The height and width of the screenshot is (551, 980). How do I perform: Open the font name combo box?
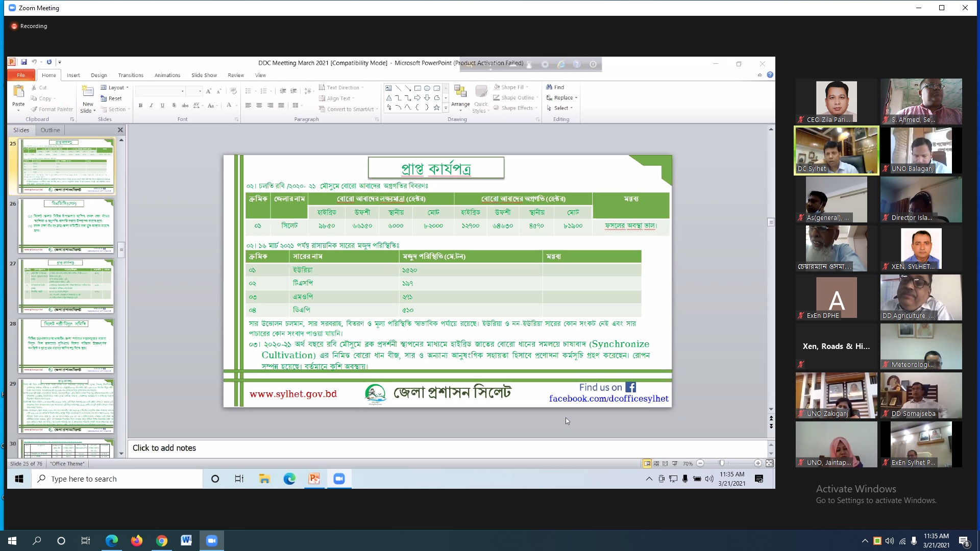click(x=160, y=91)
